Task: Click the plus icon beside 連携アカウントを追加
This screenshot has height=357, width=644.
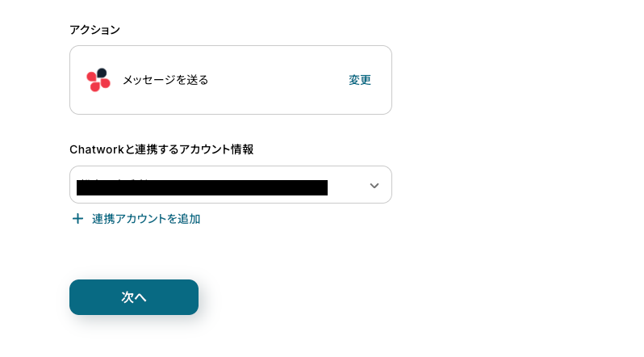Action: pyautogui.click(x=77, y=219)
